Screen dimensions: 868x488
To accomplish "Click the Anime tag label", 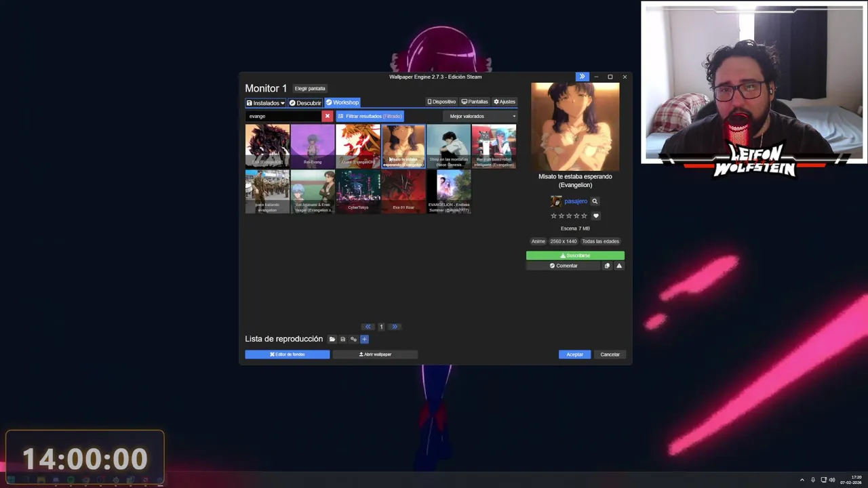I will 538,241.
